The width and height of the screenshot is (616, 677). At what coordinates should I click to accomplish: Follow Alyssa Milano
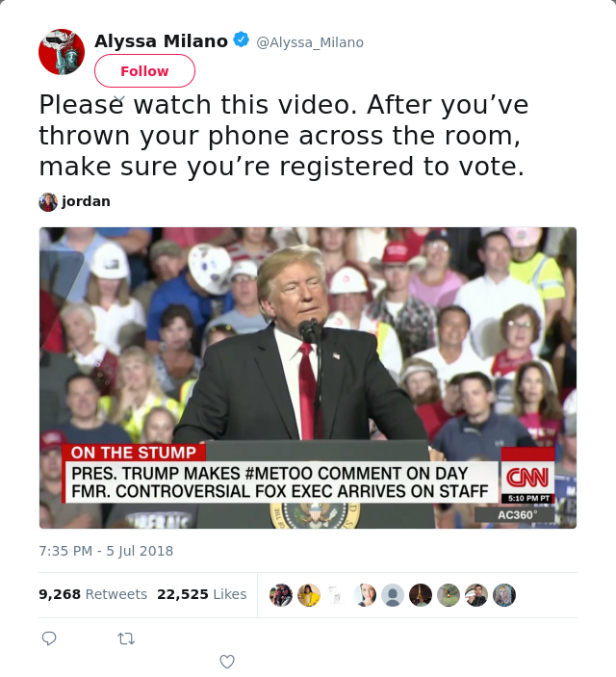coord(144,71)
